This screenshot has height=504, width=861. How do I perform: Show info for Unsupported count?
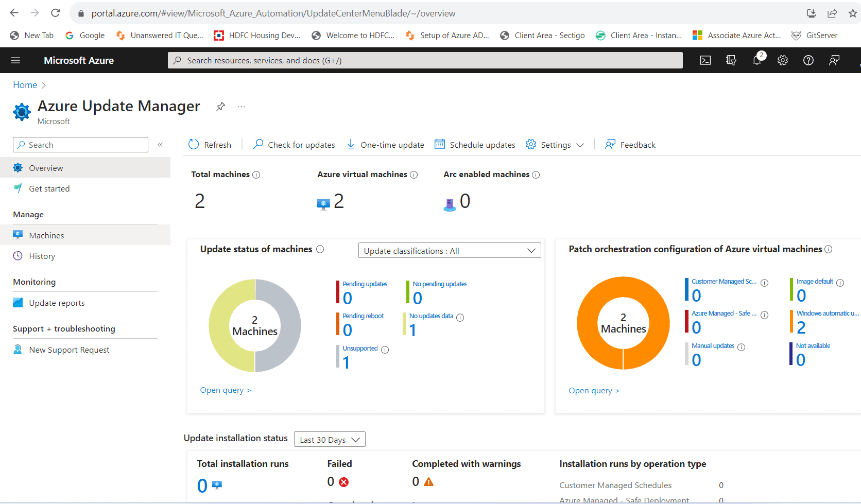385,350
